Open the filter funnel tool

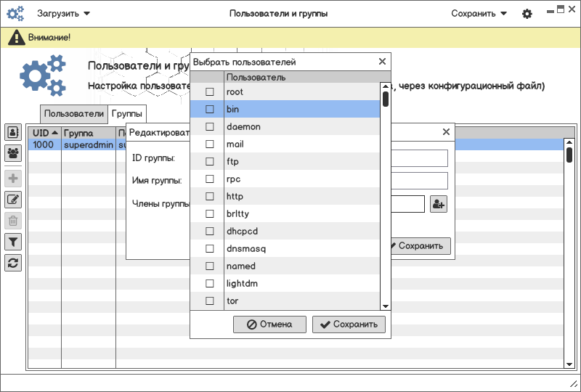[13, 242]
